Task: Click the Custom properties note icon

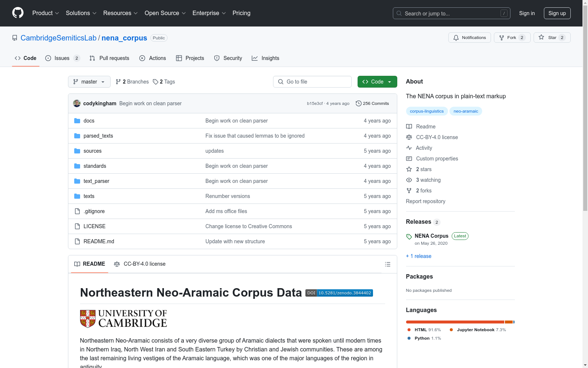Action: pos(409,159)
